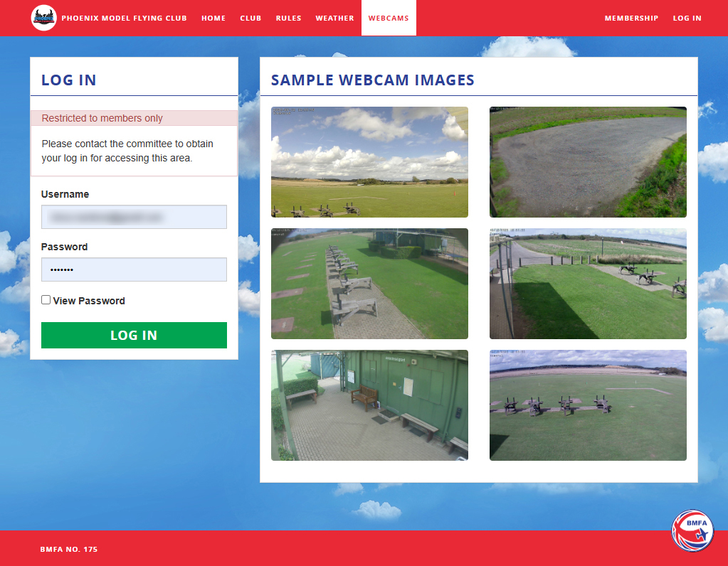Open the airfield sky view webcam image
This screenshot has height=566, width=728.
click(x=369, y=162)
